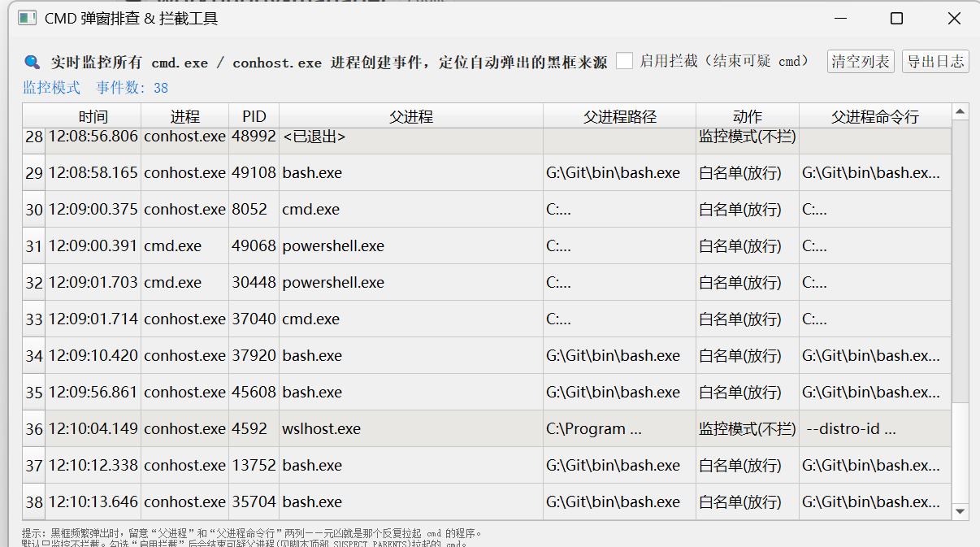This screenshot has width=980, height=547.
Task: Select row header 37
Action: (33, 465)
